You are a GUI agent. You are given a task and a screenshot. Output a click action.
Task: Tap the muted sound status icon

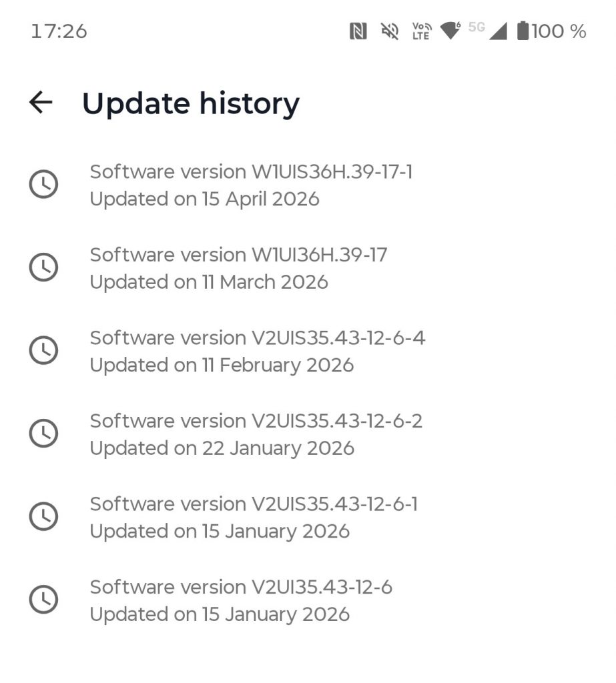point(390,31)
